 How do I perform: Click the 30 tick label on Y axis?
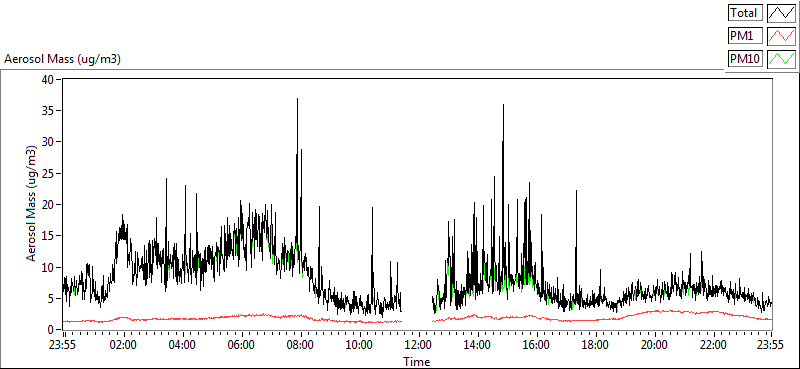(x=48, y=142)
